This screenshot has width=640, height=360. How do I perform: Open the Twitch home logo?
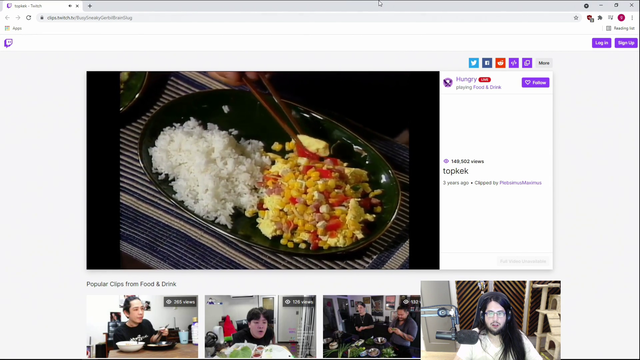(x=8, y=43)
